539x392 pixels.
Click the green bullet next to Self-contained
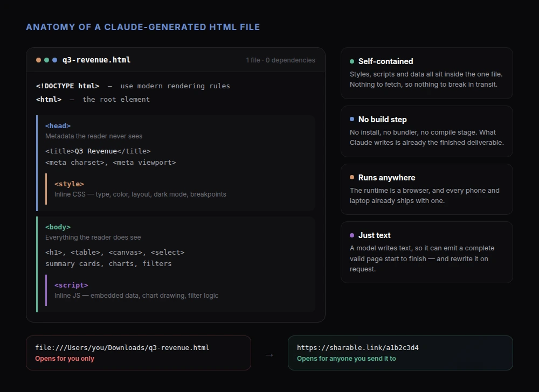pyautogui.click(x=352, y=61)
